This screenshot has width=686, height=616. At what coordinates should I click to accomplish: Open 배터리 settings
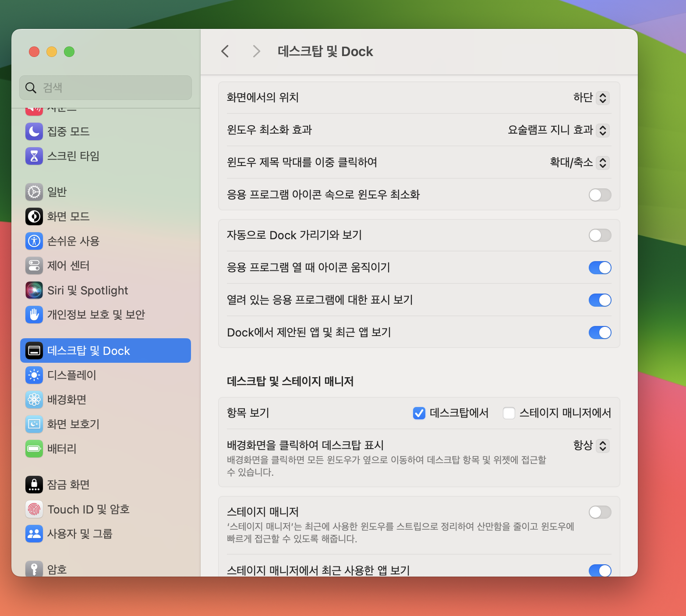pyautogui.click(x=106, y=449)
